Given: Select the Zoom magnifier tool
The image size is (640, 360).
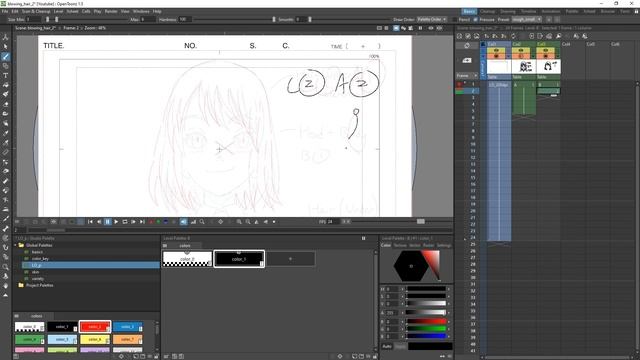Looking at the screenshot, I should [x=6, y=267].
